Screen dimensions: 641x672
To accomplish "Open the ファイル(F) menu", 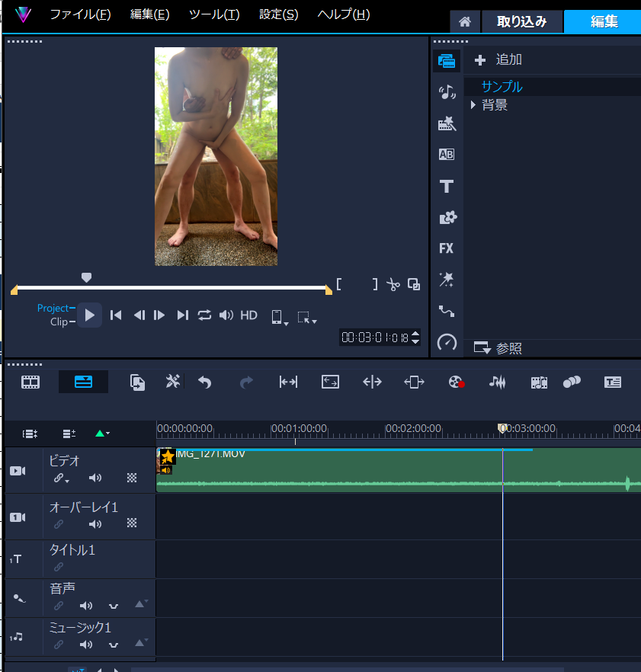I will (81, 14).
